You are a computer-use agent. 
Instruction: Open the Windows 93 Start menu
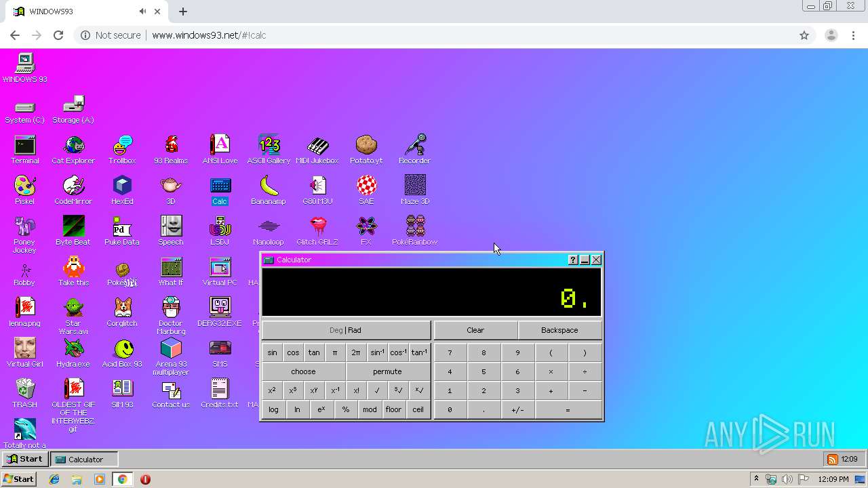coord(24,459)
